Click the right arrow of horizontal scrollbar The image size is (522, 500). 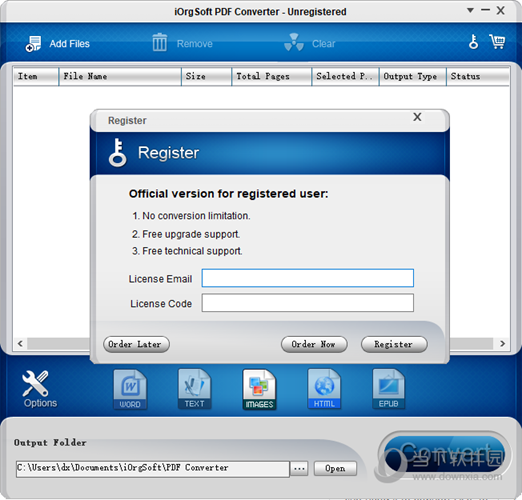[x=502, y=344]
